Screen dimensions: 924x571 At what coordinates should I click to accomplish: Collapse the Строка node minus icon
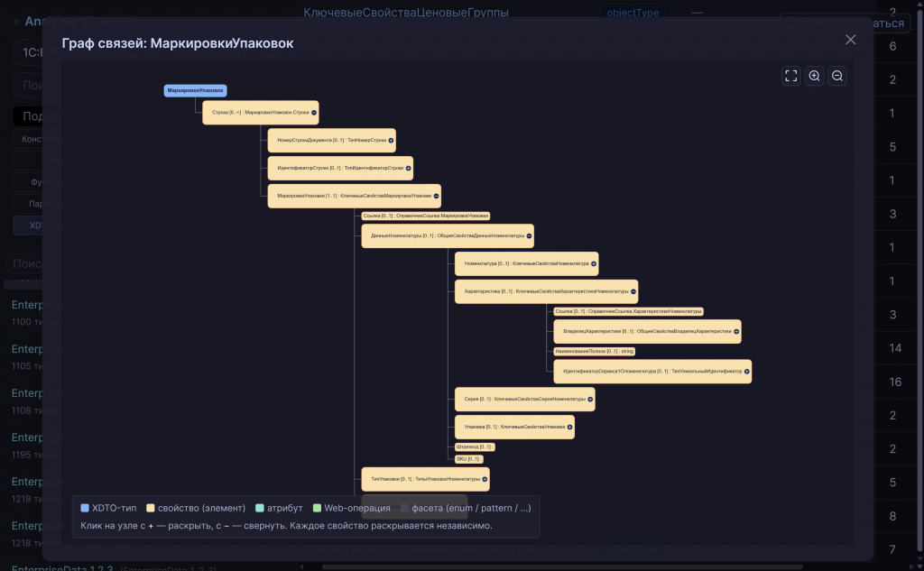(314, 113)
